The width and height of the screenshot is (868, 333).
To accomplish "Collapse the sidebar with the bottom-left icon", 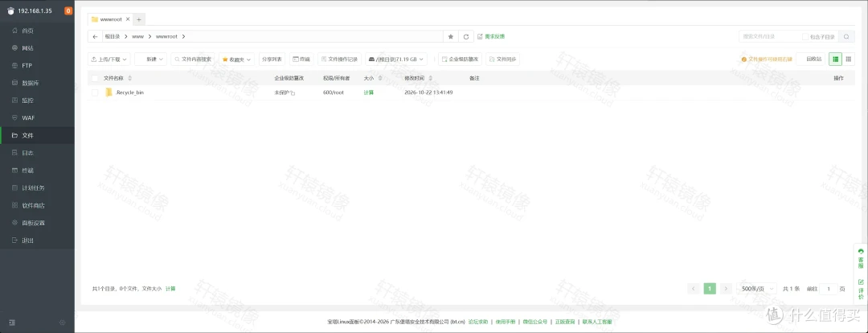I will pyautogui.click(x=12, y=323).
